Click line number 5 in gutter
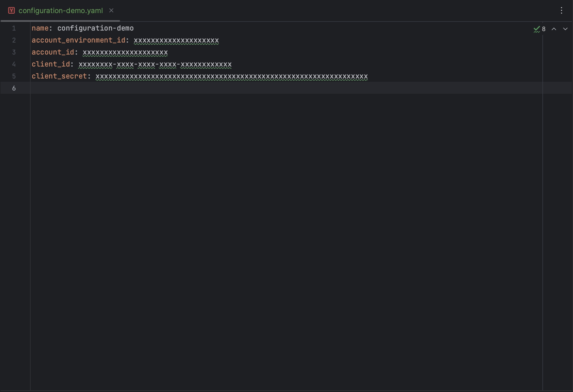Image resolution: width=573 pixels, height=392 pixels. point(14,76)
